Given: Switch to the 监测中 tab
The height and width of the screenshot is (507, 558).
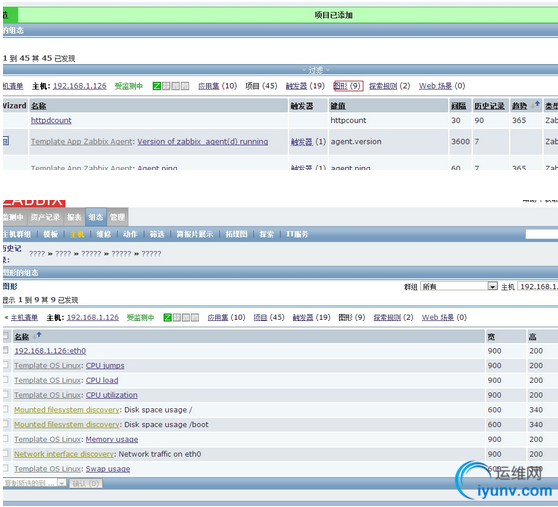Looking at the screenshot, I should click(14, 217).
